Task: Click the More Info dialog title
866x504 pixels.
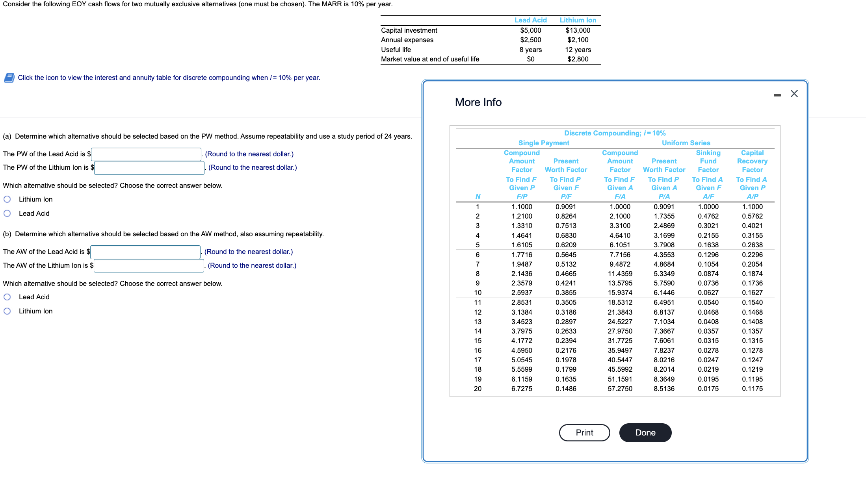Action: (x=478, y=102)
